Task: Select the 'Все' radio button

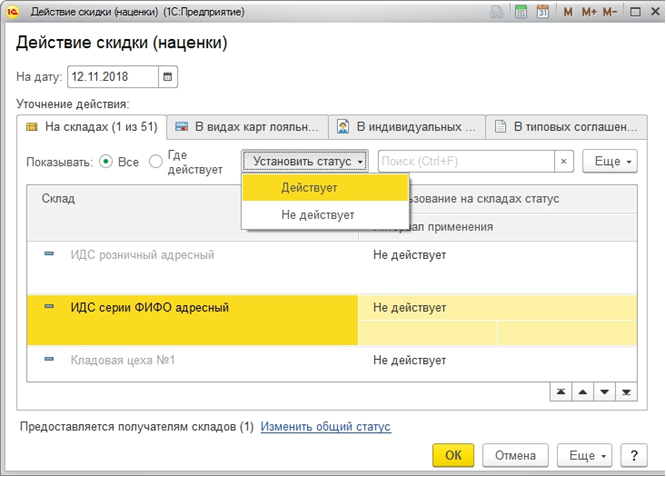Action: click(x=106, y=162)
